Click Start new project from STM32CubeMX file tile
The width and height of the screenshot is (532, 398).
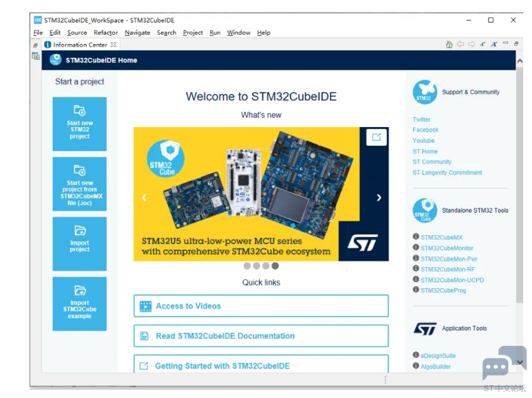(79, 184)
